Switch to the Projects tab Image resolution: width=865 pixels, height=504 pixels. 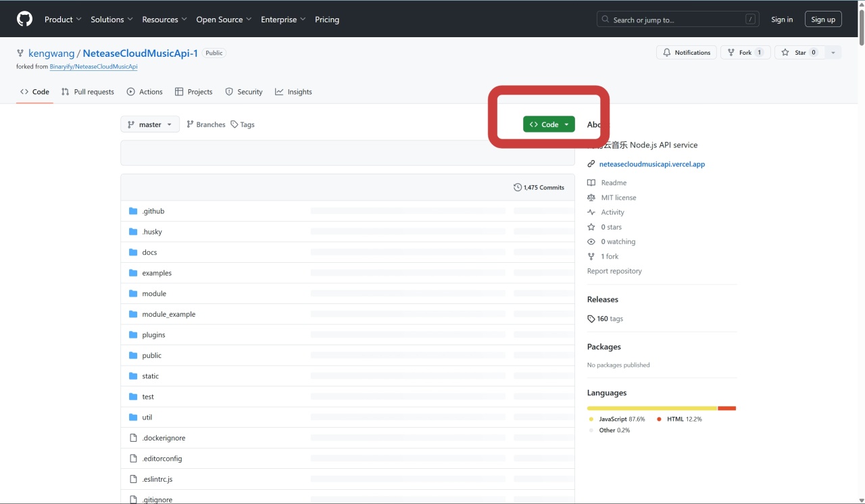193,92
